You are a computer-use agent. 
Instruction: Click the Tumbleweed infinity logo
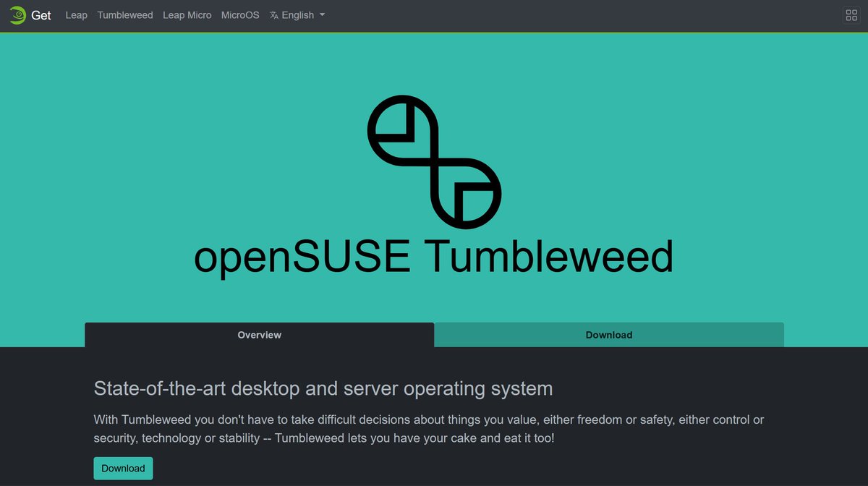[434, 161]
